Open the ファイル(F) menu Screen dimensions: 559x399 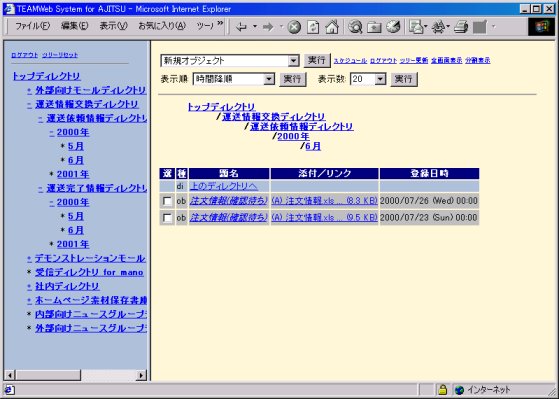click(x=32, y=26)
